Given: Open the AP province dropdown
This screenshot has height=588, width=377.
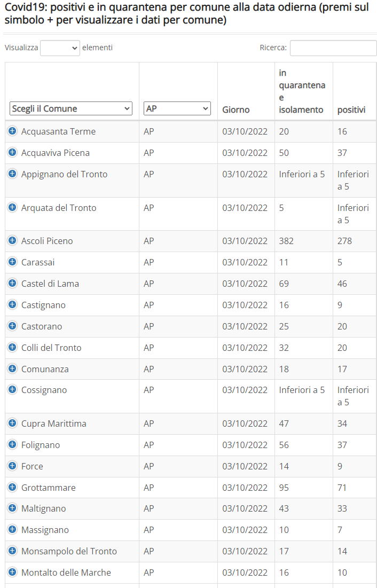Looking at the screenshot, I should [177, 108].
